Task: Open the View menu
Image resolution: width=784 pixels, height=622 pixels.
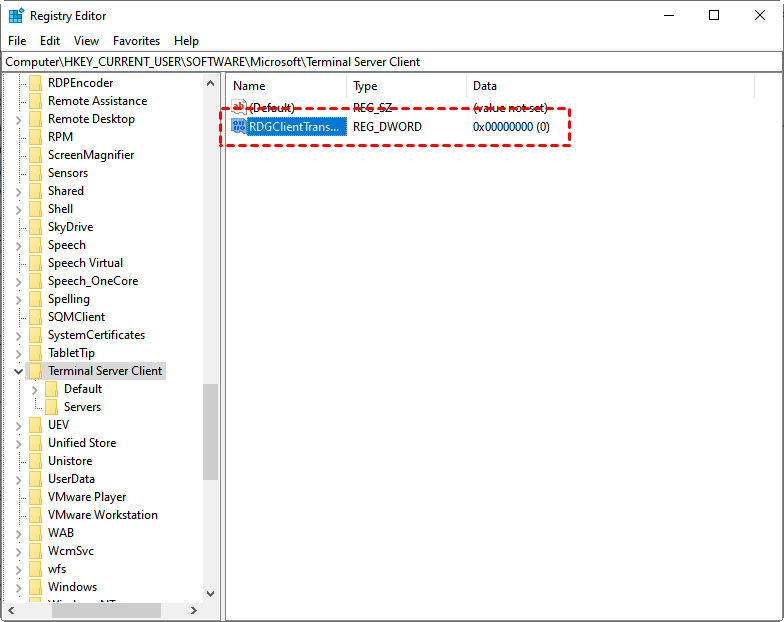Action: pos(86,40)
